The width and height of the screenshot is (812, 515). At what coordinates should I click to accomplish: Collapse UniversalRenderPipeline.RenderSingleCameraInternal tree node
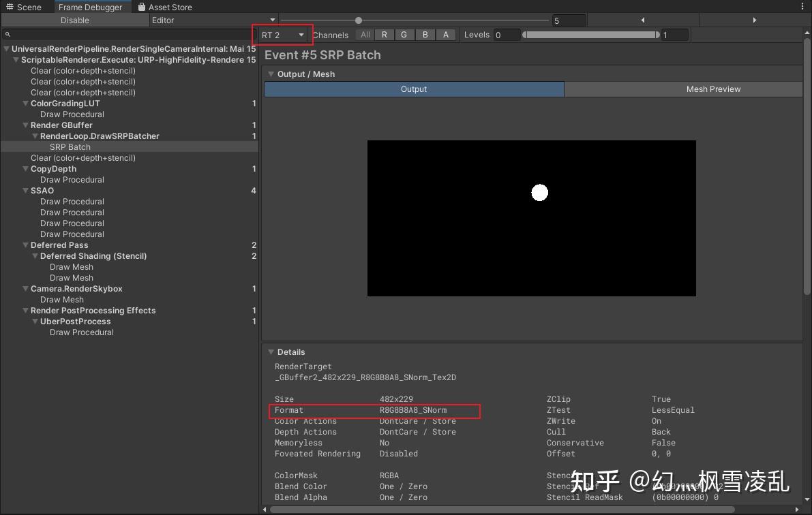tap(6, 48)
